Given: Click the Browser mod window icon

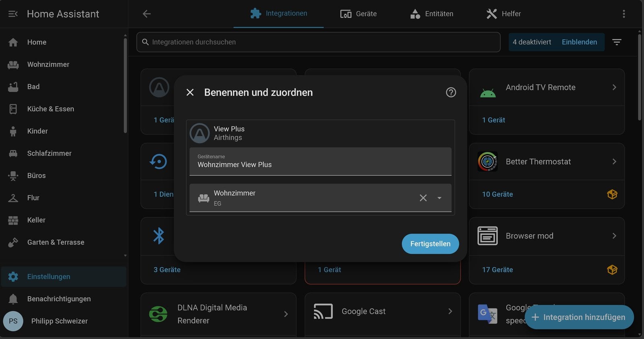Looking at the screenshot, I should point(487,236).
